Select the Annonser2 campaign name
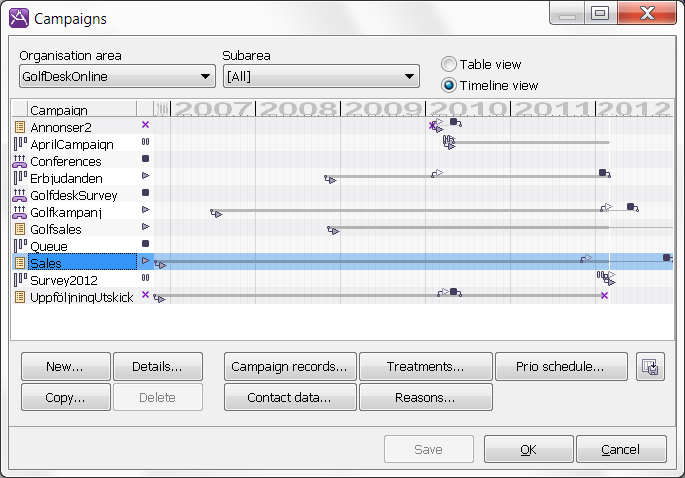Image resolution: width=685 pixels, height=478 pixels. [x=61, y=127]
